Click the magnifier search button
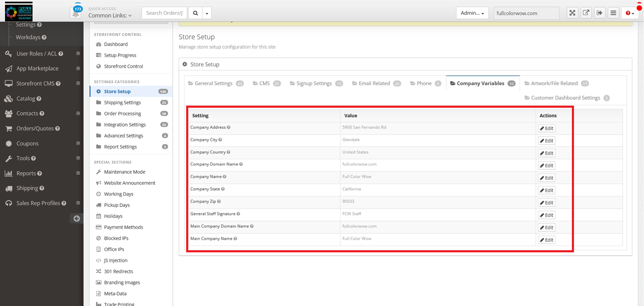This screenshot has width=644, height=306. pyautogui.click(x=195, y=13)
